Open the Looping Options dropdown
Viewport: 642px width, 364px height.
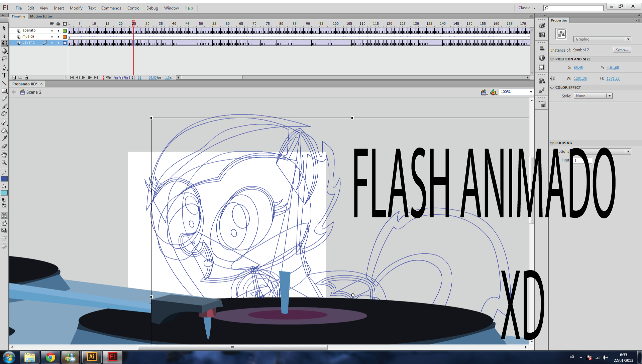tap(628, 152)
